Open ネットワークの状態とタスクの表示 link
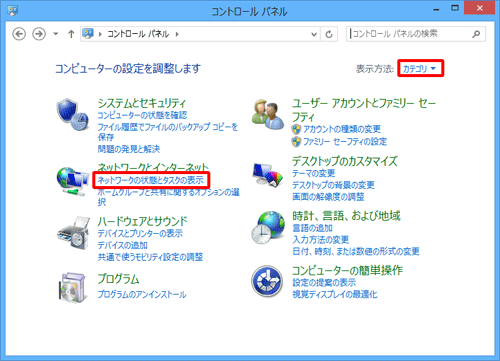Screen dimensions: 500x361 (x=151, y=180)
